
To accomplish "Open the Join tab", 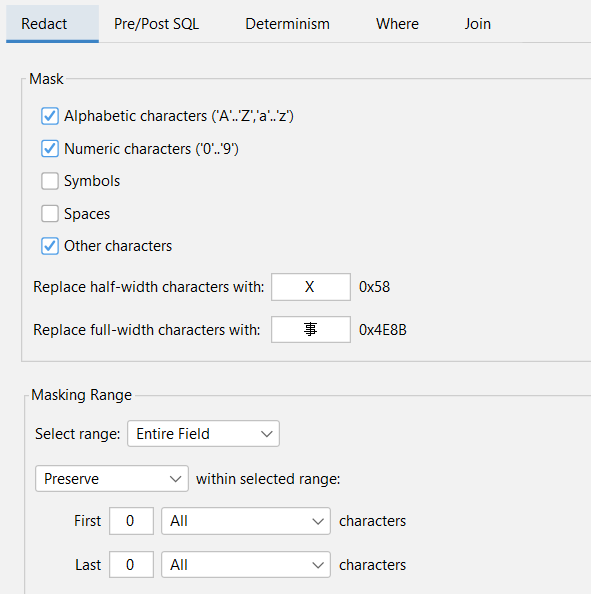I will tap(478, 24).
